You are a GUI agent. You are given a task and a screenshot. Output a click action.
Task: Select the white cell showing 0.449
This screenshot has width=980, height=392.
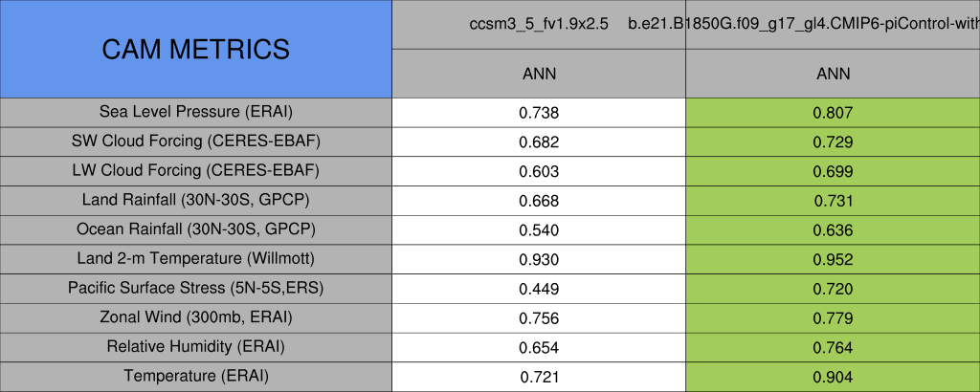539,289
